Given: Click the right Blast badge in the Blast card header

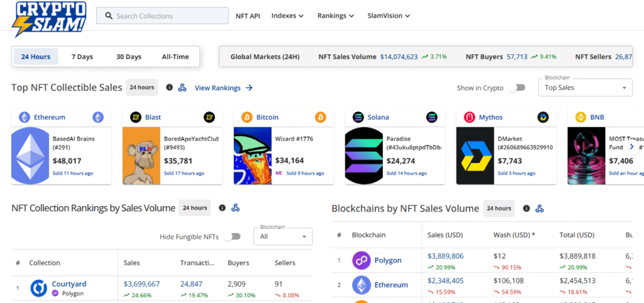Looking at the screenshot, I should pos(209,117).
